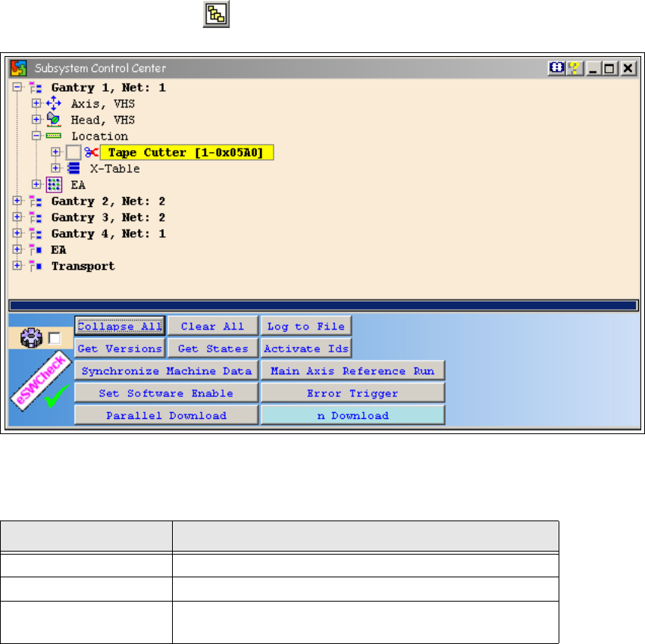
Task: Click the dark blue progress bar
Action: tap(324, 305)
